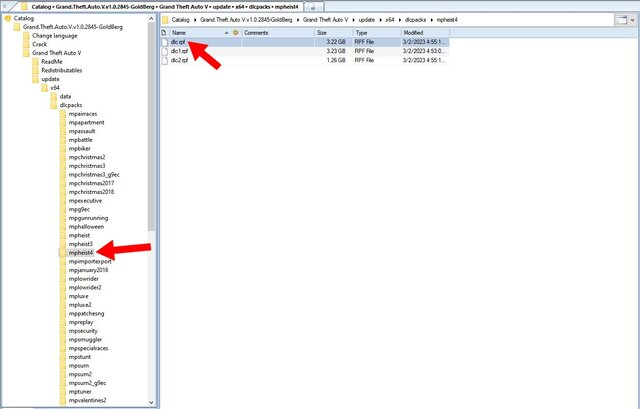Select Change language folder
This screenshot has height=409, width=640.
pos(55,36)
